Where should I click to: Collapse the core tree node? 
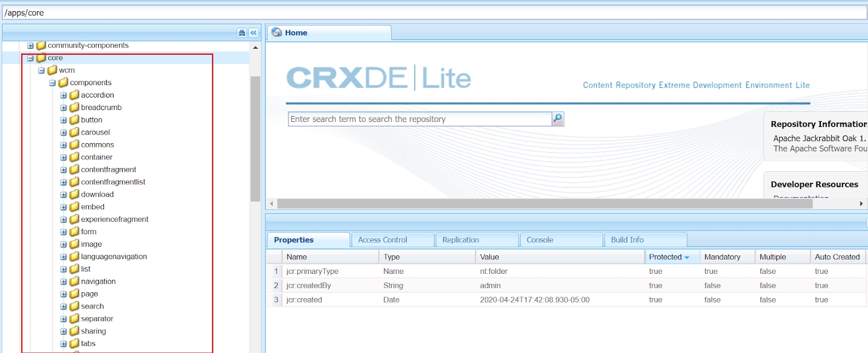[30, 58]
